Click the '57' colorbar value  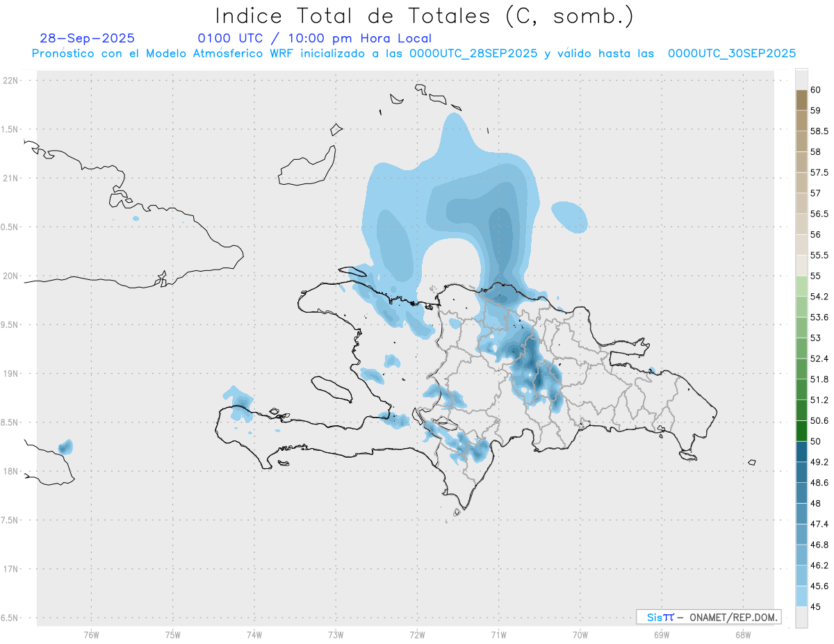tap(815, 193)
